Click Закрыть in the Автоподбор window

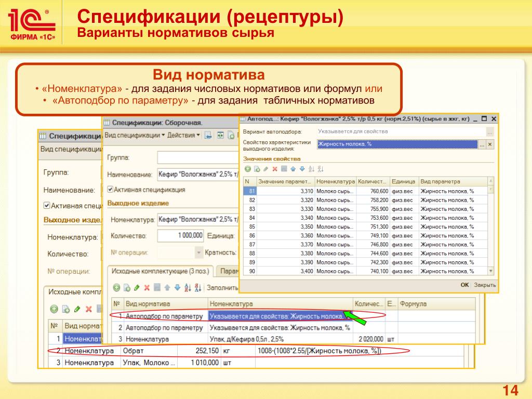click(485, 285)
